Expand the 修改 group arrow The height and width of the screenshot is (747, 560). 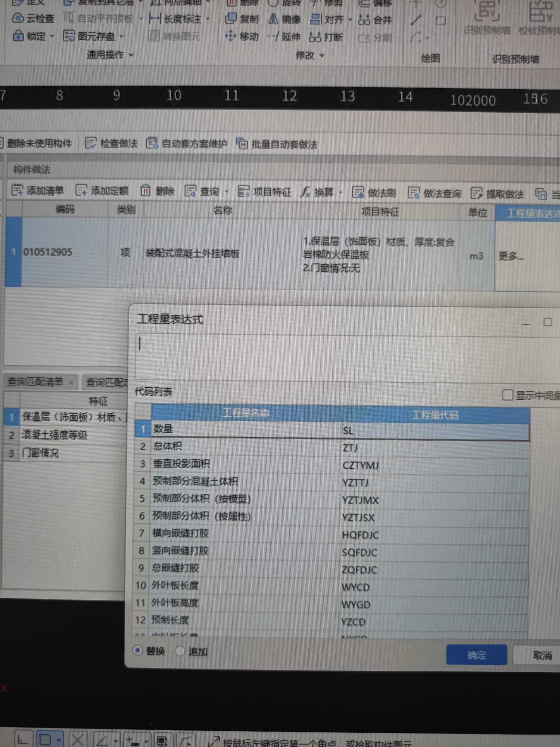tap(322, 56)
